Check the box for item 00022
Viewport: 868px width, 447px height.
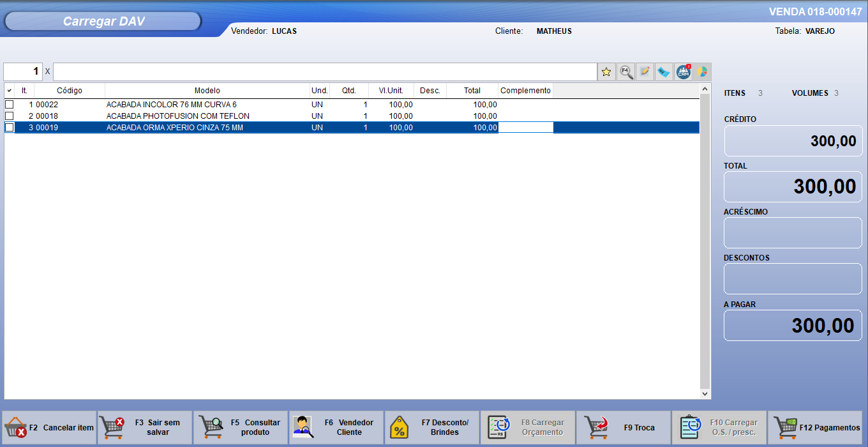point(10,104)
